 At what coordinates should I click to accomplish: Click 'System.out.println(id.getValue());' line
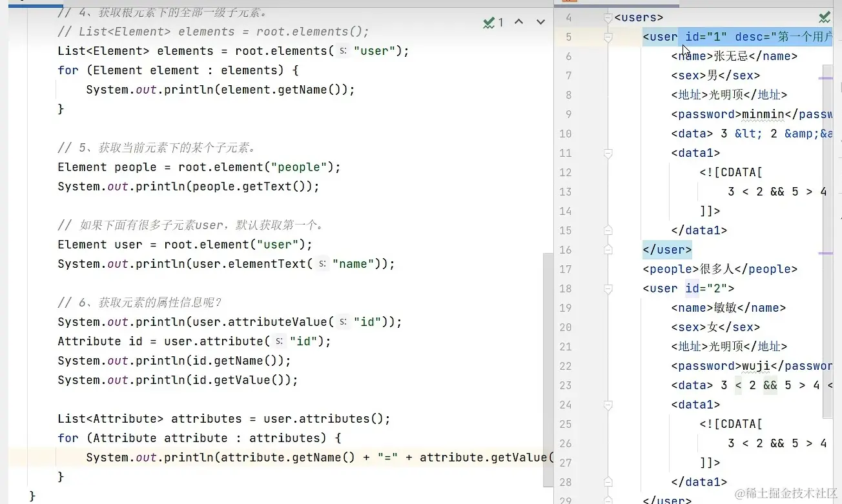pos(178,380)
